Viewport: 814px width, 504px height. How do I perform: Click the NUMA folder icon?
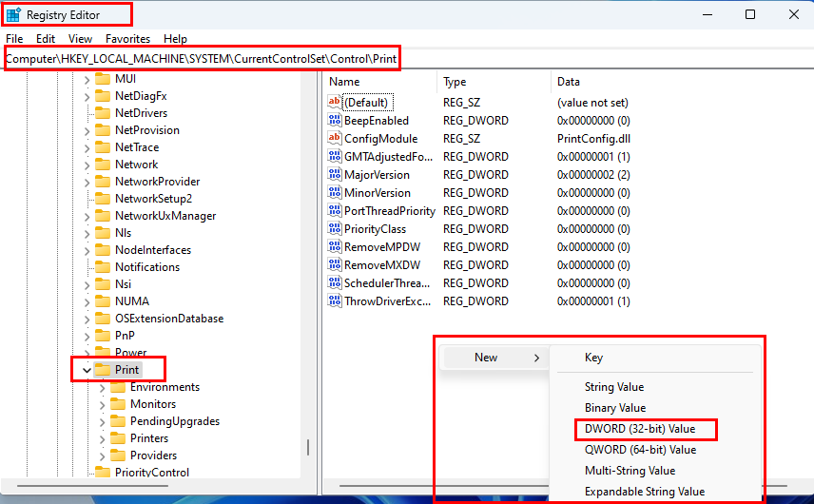(103, 301)
